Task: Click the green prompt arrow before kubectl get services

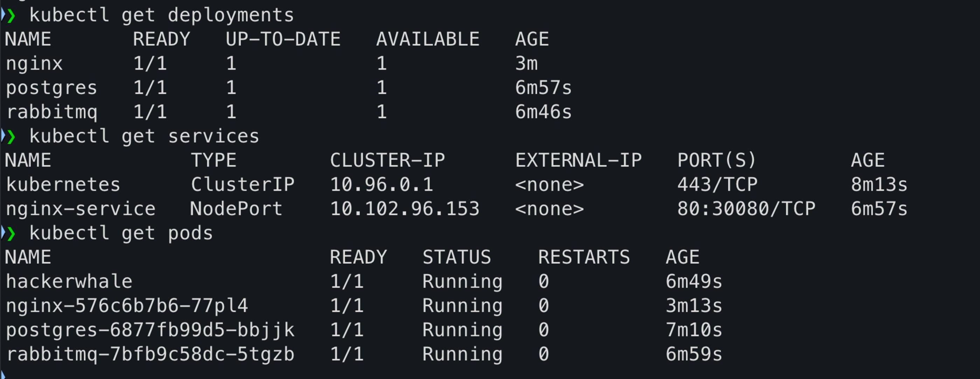Action: [11, 137]
